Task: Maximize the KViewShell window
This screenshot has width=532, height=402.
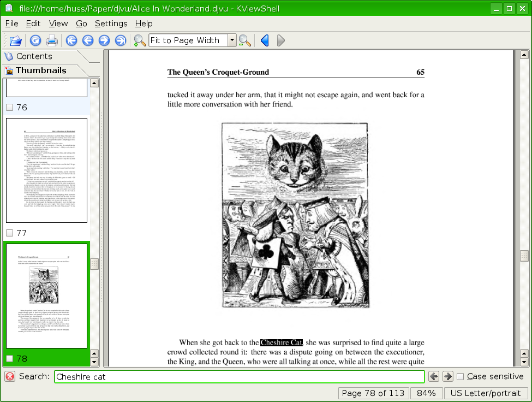Action: pos(509,9)
